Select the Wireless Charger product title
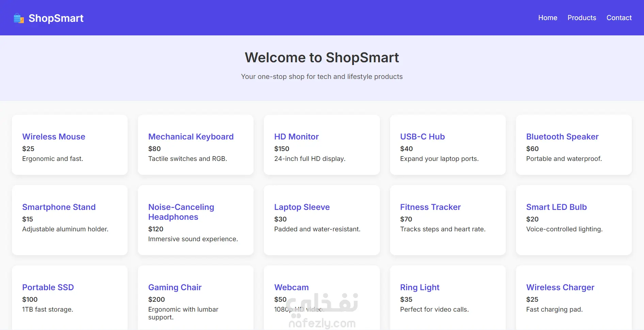The width and height of the screenshot is (644, 330). pyautogui.click(x=560, y=287)
